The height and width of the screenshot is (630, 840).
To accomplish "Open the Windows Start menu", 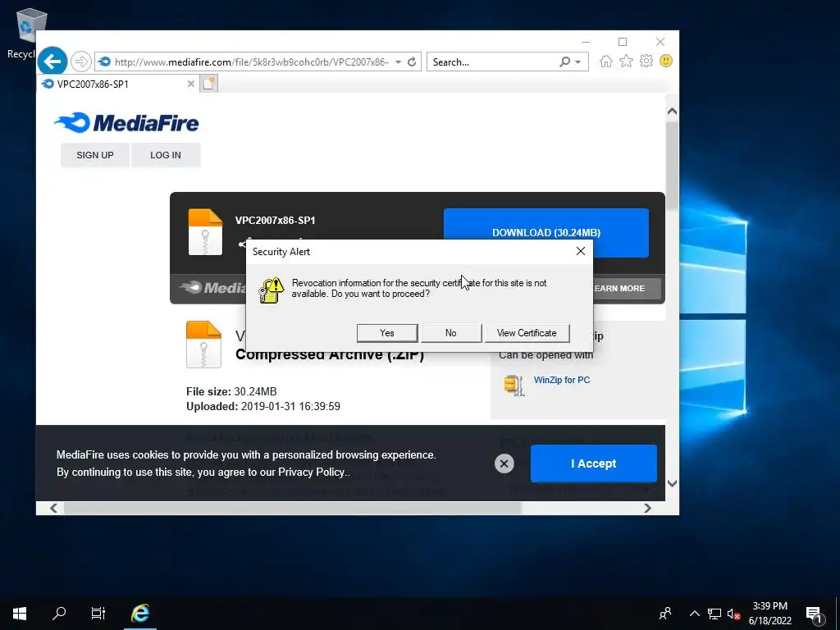I will [20, 614].
